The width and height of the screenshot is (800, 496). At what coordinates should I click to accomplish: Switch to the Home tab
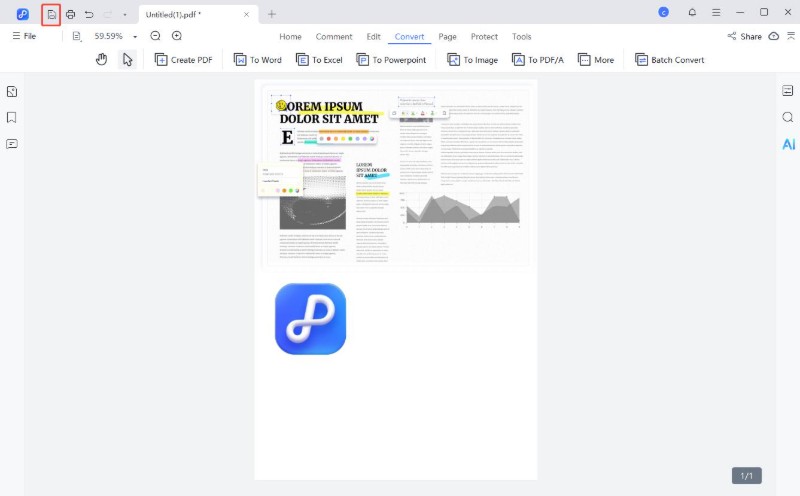point(290,37)
